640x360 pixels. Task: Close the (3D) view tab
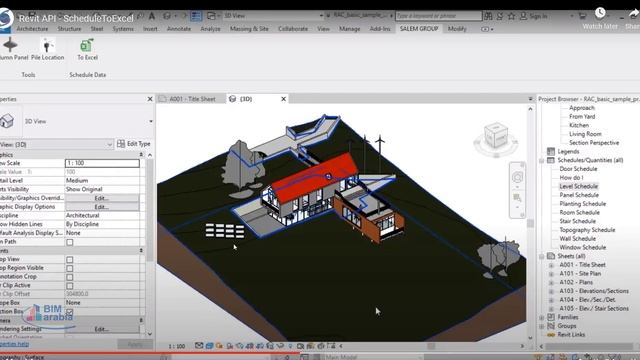coord(283,99)
